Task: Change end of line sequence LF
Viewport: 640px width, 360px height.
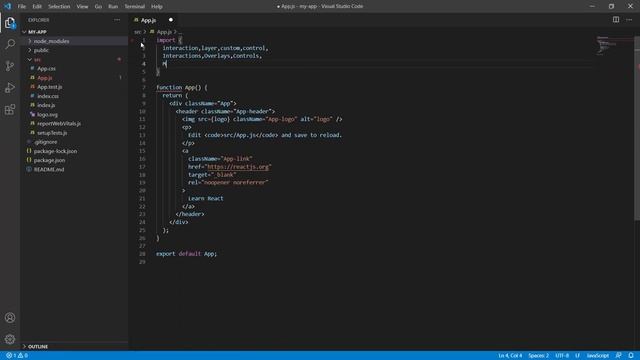Action: [x=578, y=356]
